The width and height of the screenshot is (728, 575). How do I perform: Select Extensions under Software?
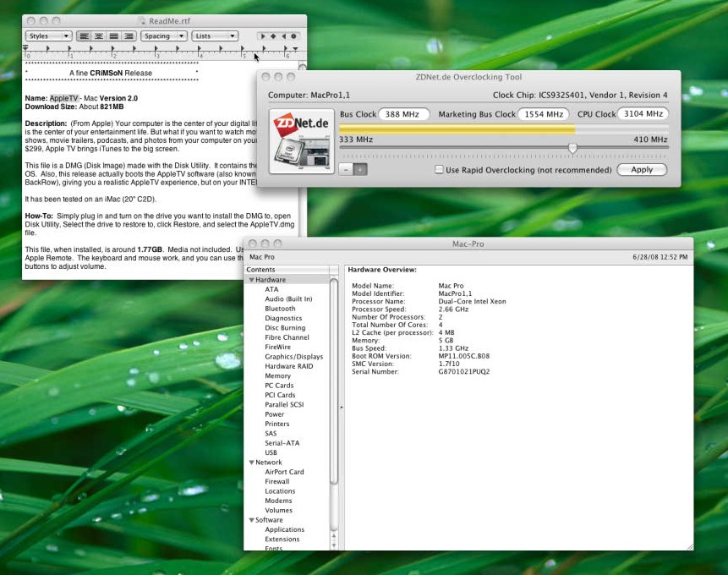(282, 539)
